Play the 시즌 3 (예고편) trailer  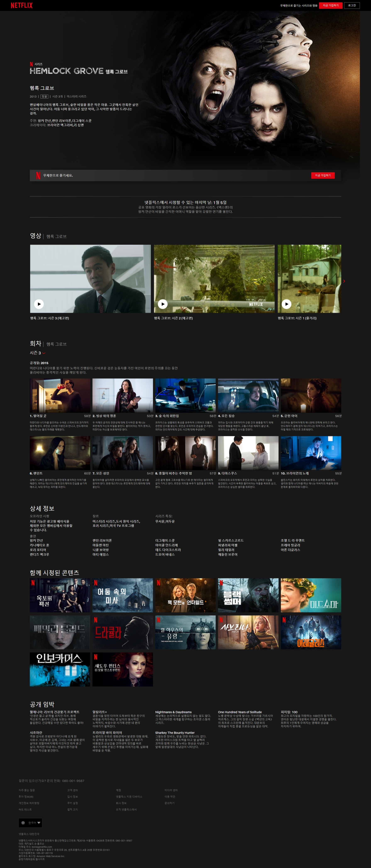[x=39, y=304]
